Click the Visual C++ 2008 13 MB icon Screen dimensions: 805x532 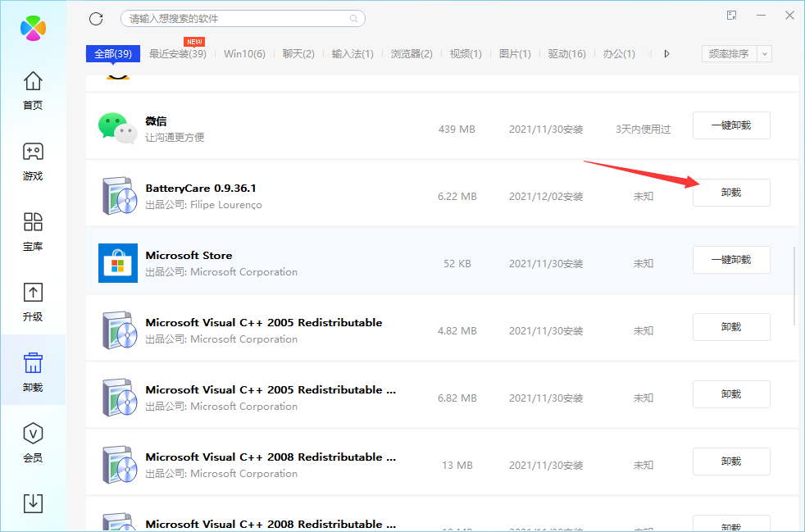(119, 465)
